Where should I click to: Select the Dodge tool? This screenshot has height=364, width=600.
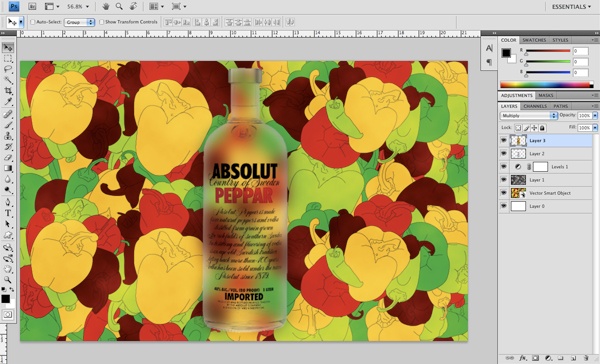point(8,189)
